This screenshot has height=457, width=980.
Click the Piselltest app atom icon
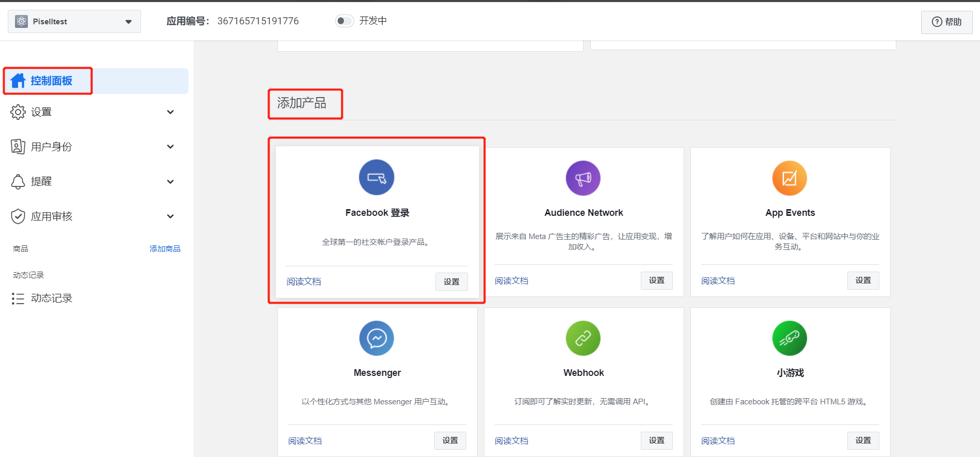pyautogui.click(x=22, y=21)
